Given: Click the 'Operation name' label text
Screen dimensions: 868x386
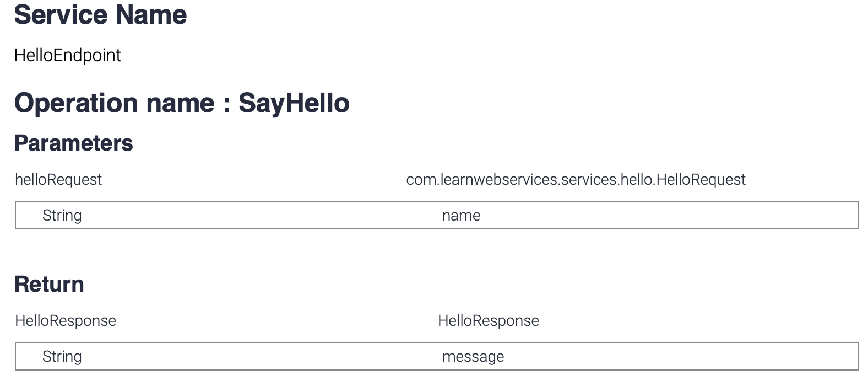Looking at the screenshot, I should tap(114, 103).
